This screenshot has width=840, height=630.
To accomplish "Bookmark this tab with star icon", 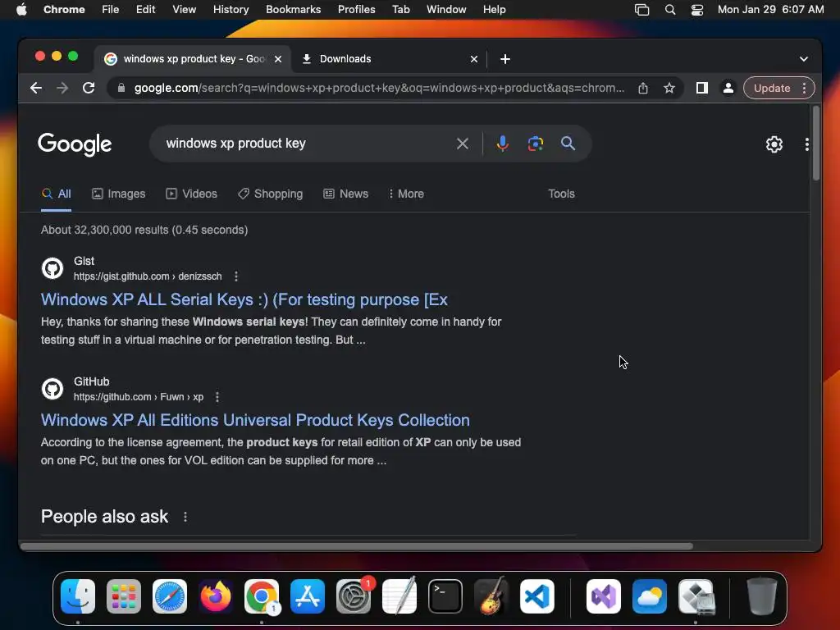I will [x=669, y=88].
